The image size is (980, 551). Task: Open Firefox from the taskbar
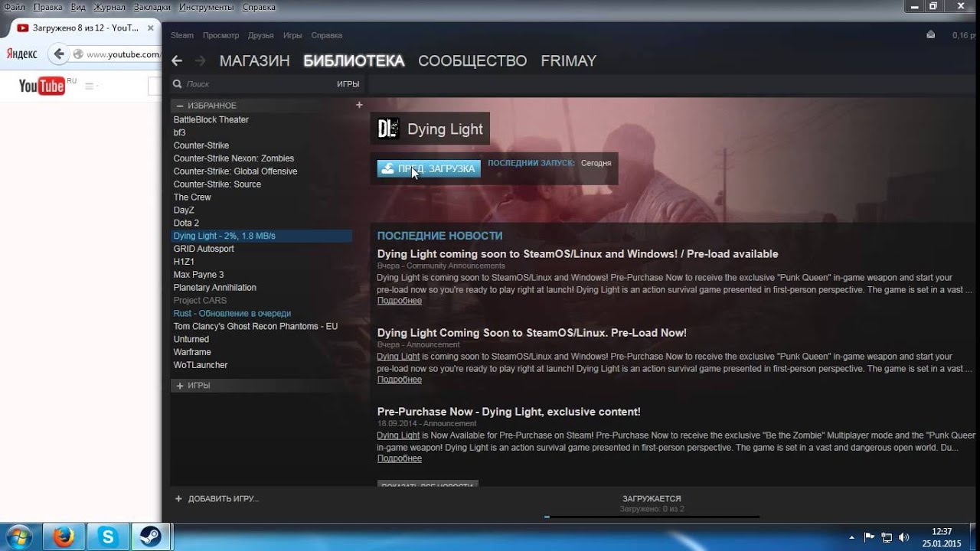[x=64, y=537]
